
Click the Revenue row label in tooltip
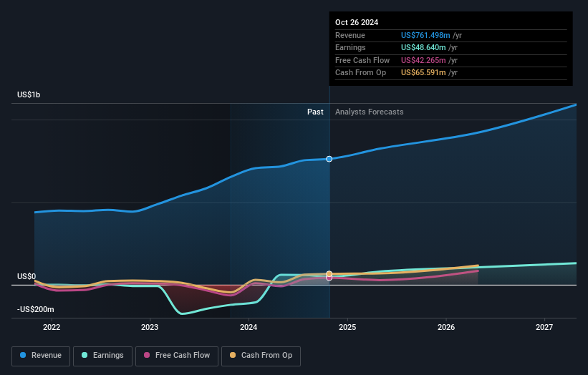pyautogui.click(x=350, y=35)
